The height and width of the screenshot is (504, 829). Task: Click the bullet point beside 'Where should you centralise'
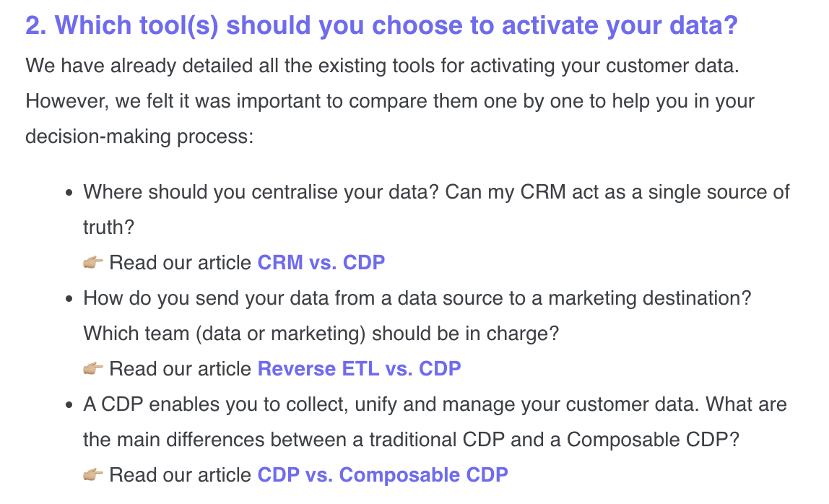pyautogui.click(x=69, y=193)
